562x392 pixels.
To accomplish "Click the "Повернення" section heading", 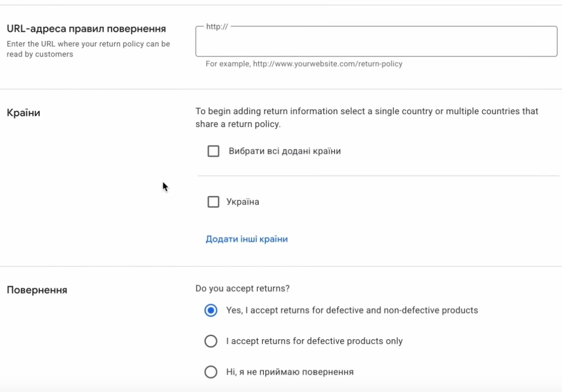I will [37, 290].
